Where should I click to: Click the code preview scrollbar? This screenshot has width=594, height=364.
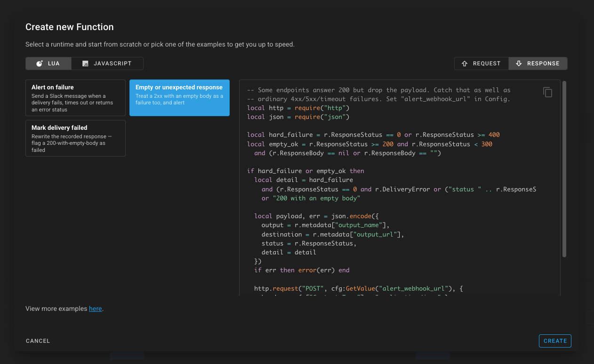[x=564, y=169]
